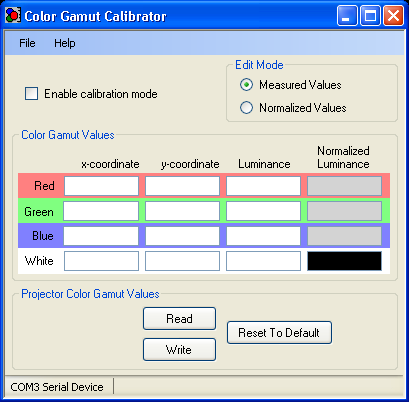Viewport: 409px width, 402px height.
Task: Click the Read button
Action: (x=179, y=319)
